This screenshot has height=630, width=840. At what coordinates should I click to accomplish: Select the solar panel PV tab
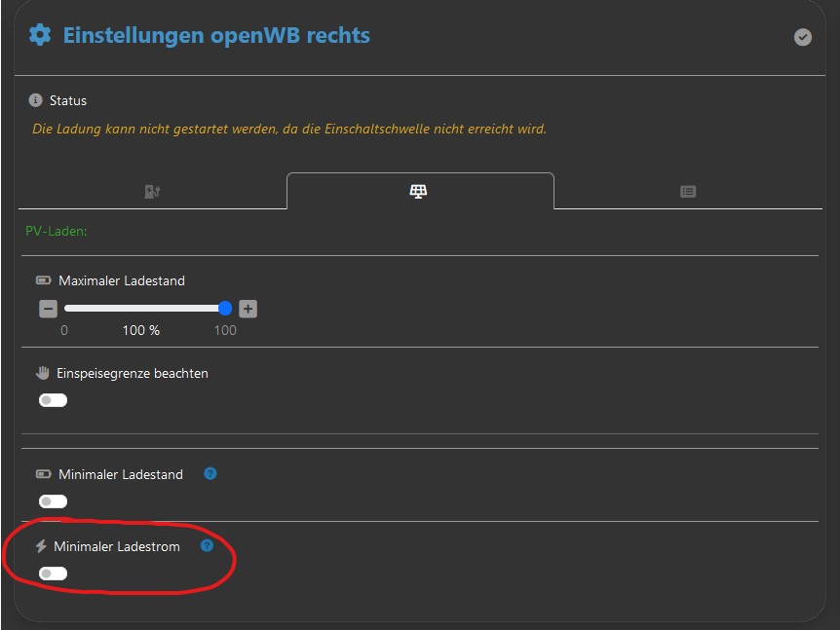(418, 191)
